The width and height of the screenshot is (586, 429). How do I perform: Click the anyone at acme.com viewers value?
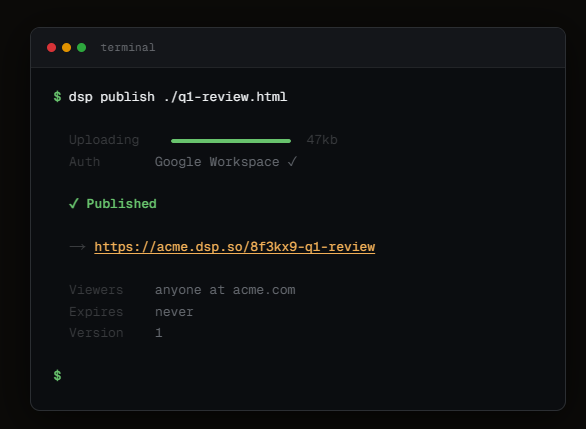click(225, 290)
